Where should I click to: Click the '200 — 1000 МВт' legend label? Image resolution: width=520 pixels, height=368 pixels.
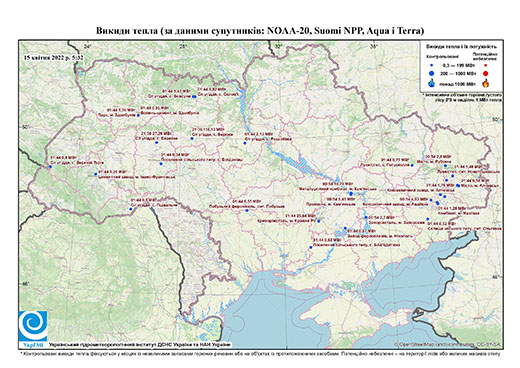coord(457,74)
